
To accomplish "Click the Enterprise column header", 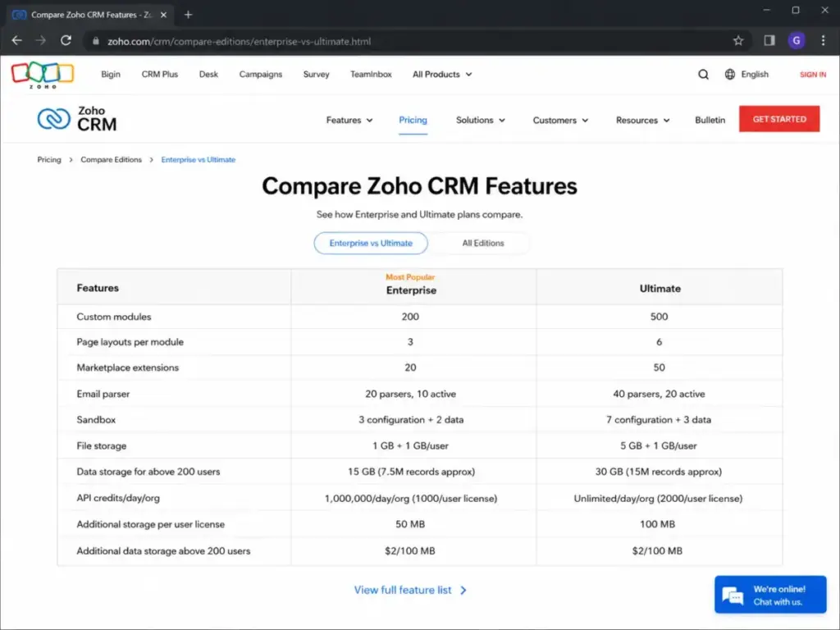I will coord(411,290).
